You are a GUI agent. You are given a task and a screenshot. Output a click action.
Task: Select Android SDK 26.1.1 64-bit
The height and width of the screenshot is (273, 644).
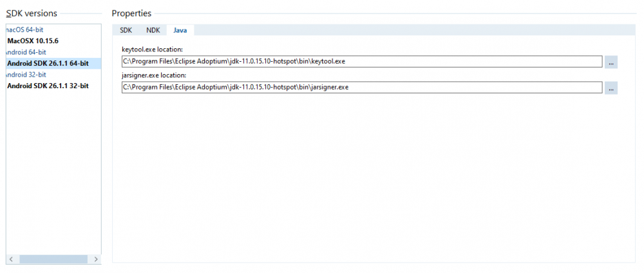54,64
